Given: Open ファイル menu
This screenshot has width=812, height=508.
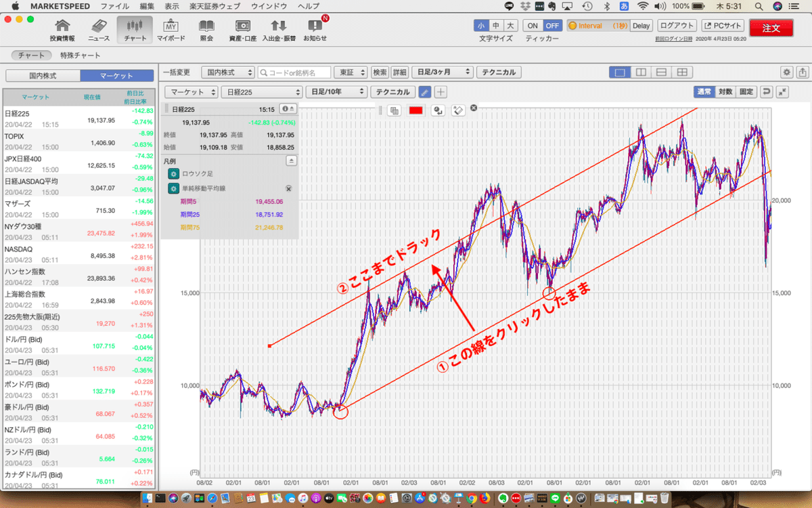Looking at the screenshot, I should (x=114, y=5).
